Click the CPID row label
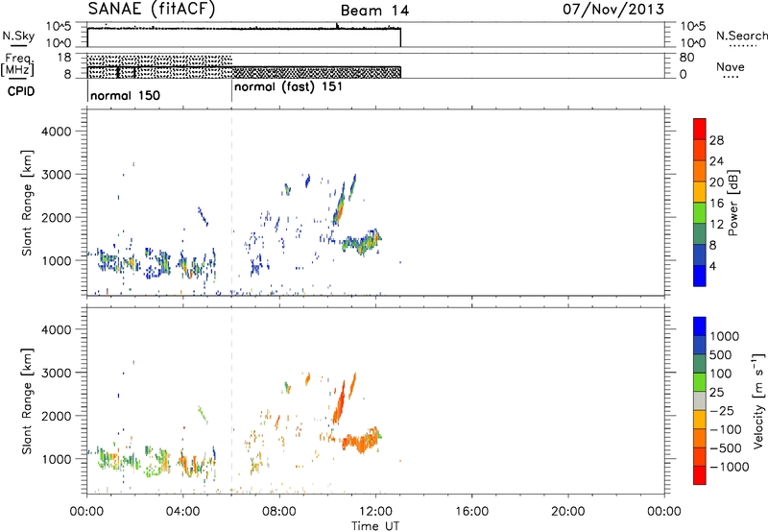Screen dimensions: 768x532 21,91
